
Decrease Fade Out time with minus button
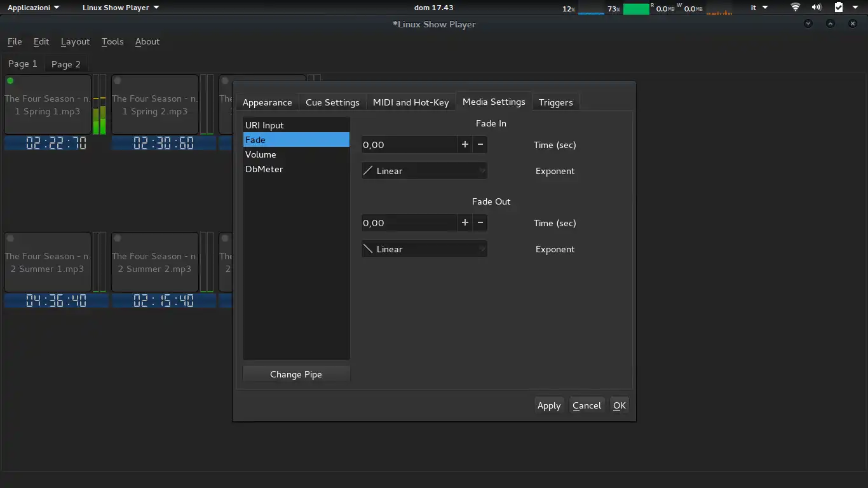point(480,223)
